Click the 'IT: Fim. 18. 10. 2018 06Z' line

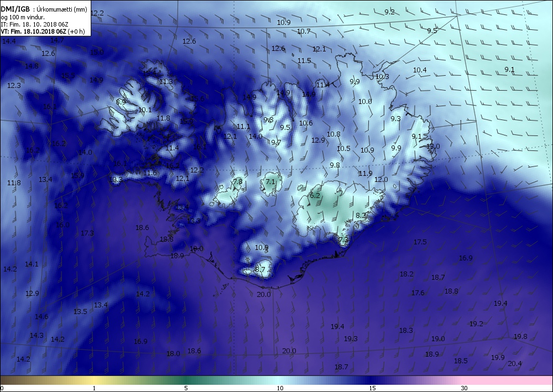34,24
